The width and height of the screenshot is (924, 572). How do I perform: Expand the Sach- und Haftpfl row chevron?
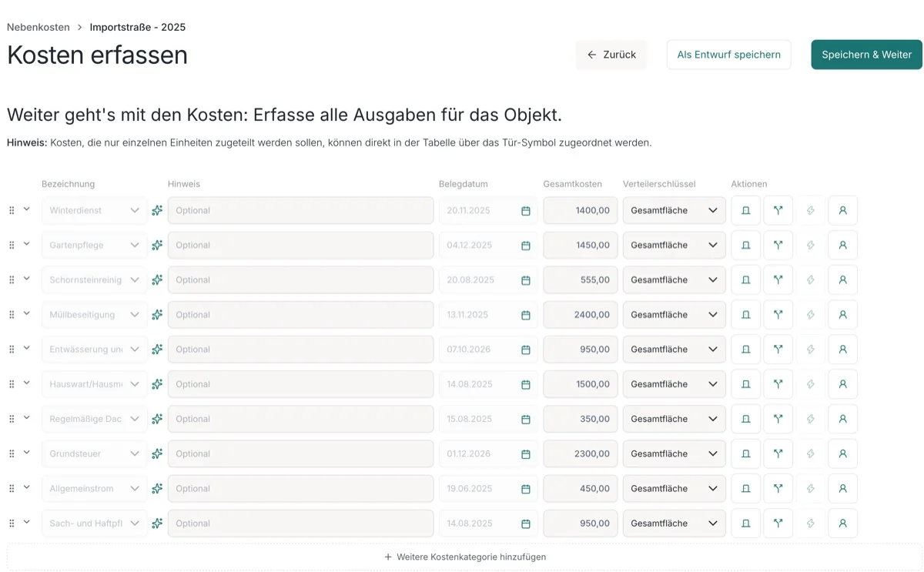point(26,521)
